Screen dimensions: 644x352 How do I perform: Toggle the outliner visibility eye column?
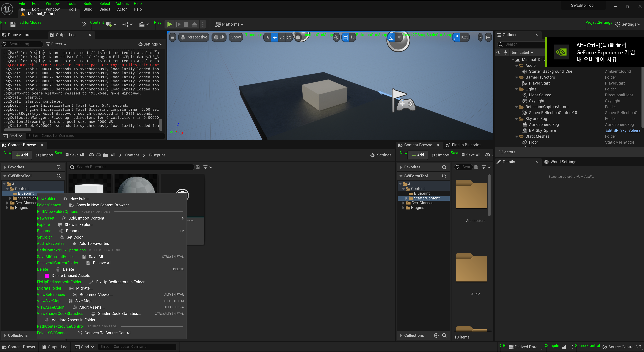pos(498,53)
